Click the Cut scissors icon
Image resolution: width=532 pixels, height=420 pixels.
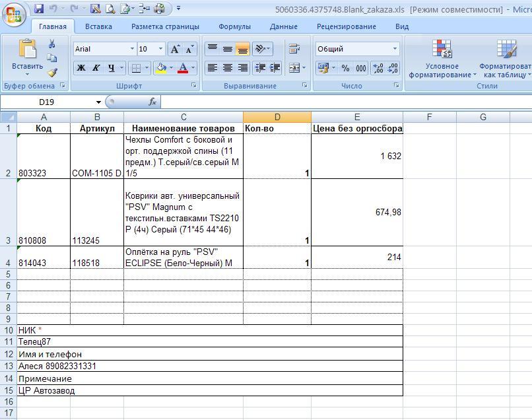click(x=51, y=44)
